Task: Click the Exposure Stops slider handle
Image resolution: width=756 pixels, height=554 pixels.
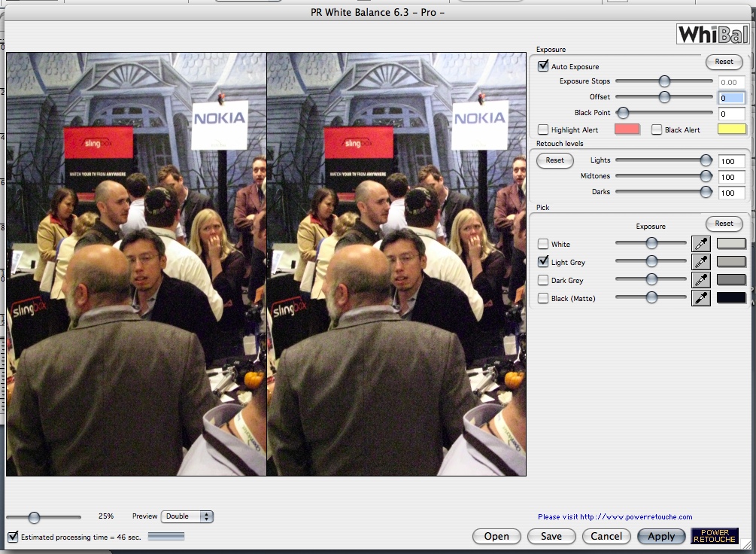Action: point(664,81)
